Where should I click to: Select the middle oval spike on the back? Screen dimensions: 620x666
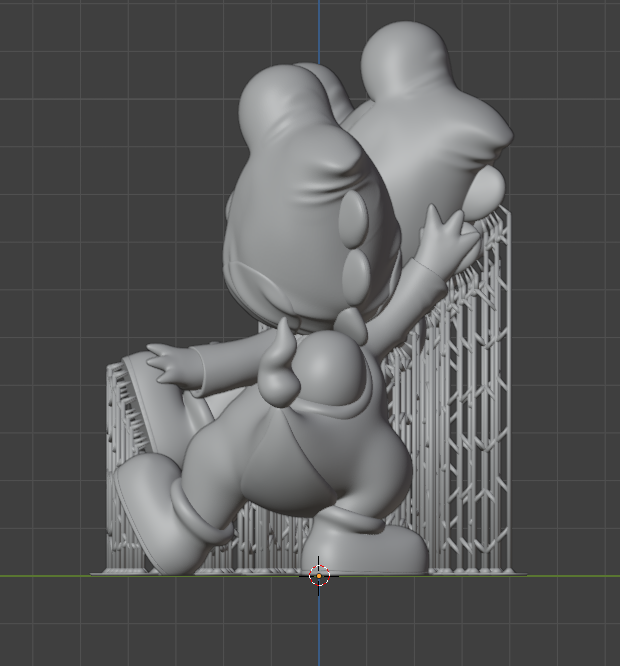(x=353, y=266)
